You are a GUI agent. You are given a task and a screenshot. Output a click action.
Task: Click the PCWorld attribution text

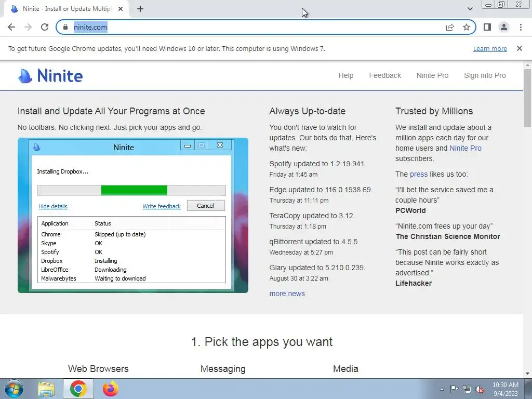pyautogui.click(x=410, y=210)
